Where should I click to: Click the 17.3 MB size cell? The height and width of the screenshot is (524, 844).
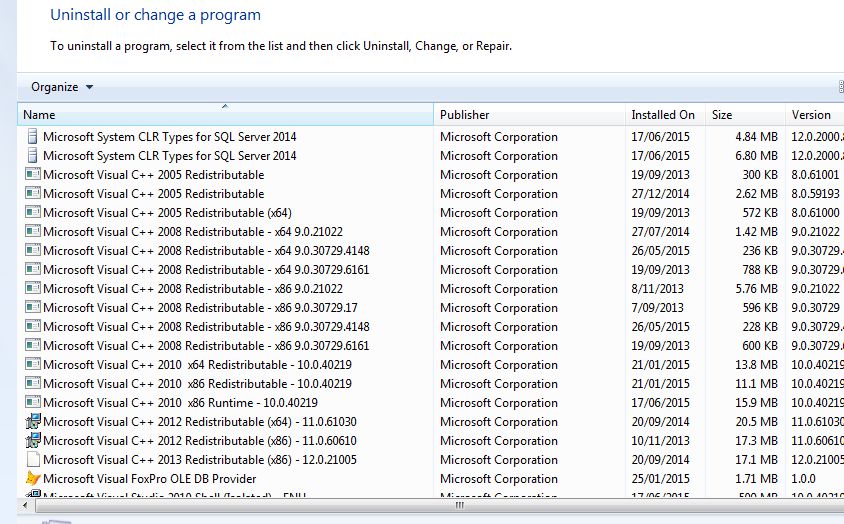[x=756, y=441]
